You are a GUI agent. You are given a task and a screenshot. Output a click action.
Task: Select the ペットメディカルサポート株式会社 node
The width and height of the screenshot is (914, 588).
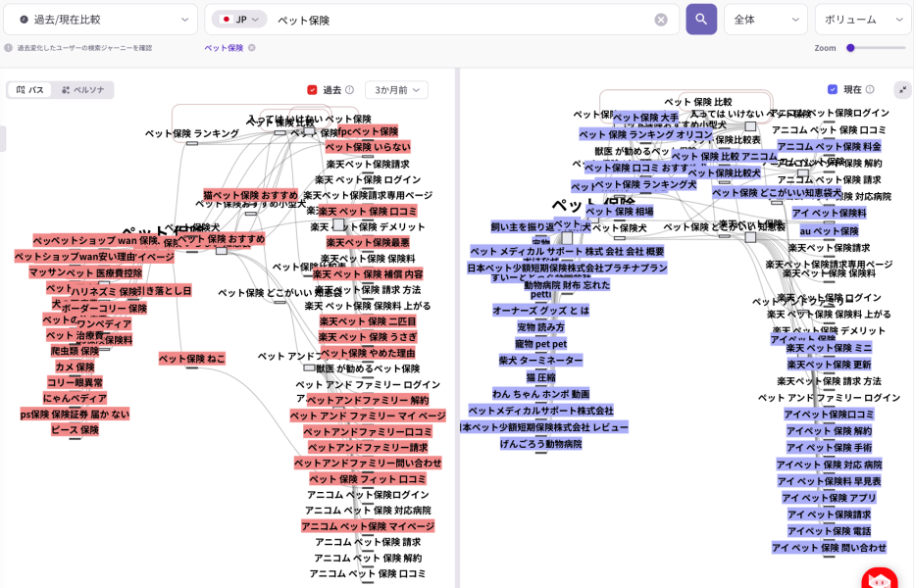[540, 411]
